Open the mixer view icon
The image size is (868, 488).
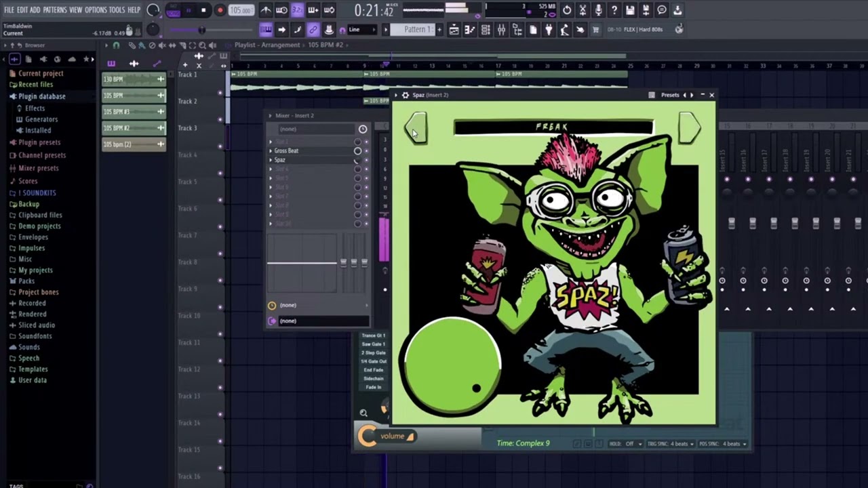[501, 30]
